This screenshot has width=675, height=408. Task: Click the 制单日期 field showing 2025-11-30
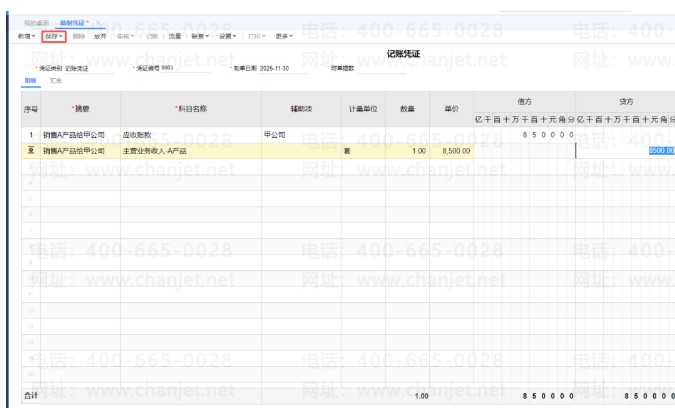[x=283, y=68]
